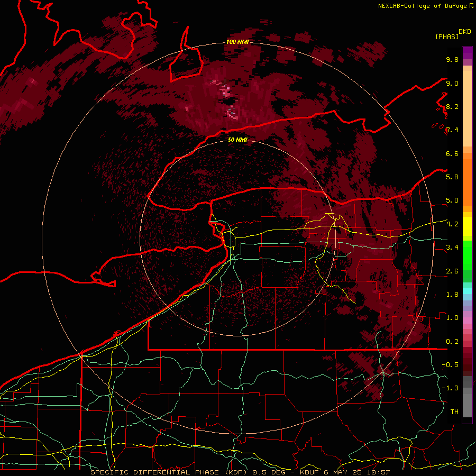476x476 pixels.
Task: Click the 8.2 scale value label
Action: click(452, 106)
